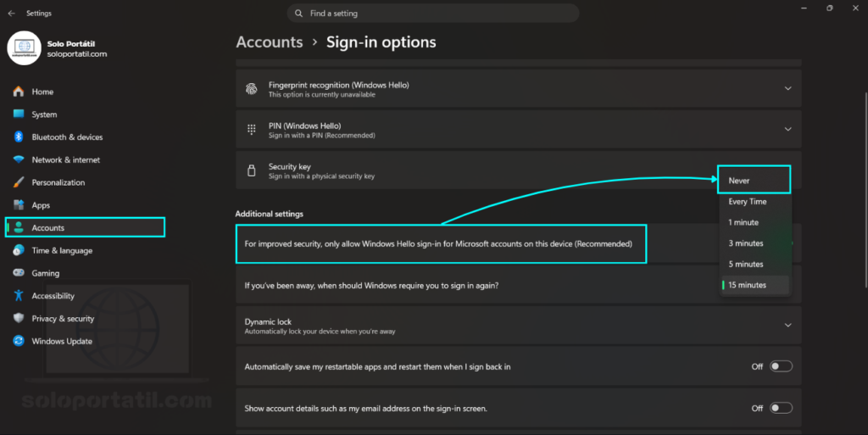Choose 3 minutes from the list
This screenshot has height=435, width=868.
pos(754,243)
